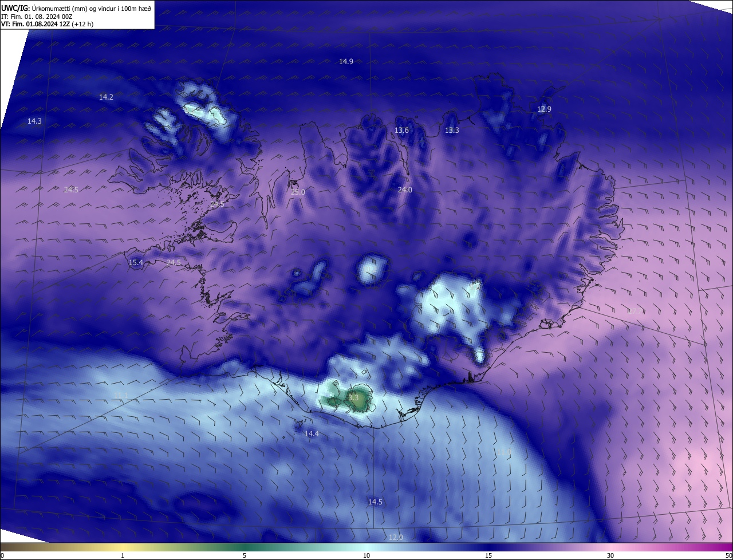This screenshot has width=733, height=560.
Task: Click the 24.0 value label
Action: [405, 190]
